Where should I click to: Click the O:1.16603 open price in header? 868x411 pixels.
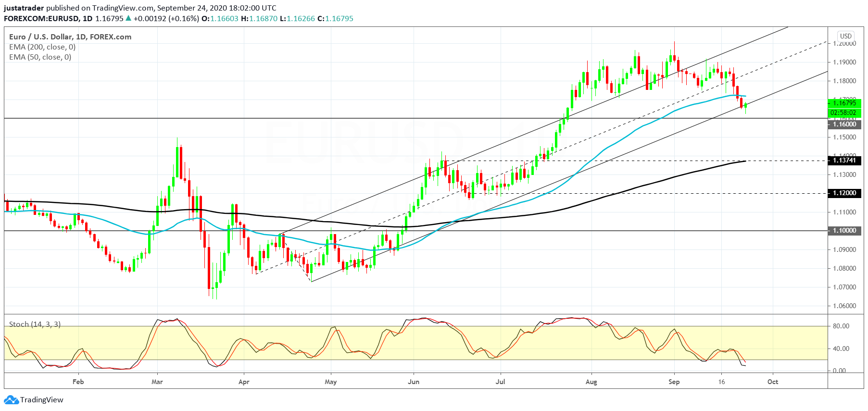220,19
